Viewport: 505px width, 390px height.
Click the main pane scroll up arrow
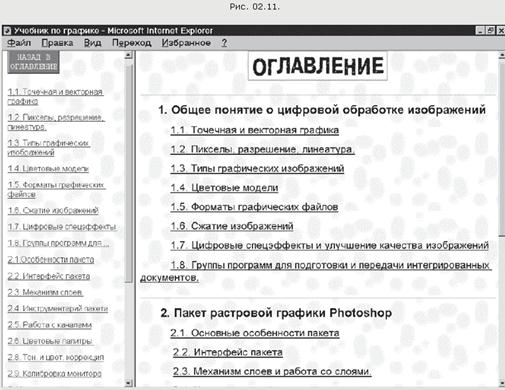coord(501,55)
